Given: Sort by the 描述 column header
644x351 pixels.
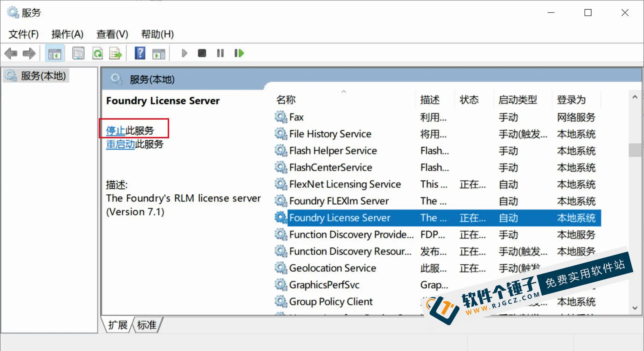Looking at the screenshot, I should pyautogui.click(x=435, y=100).
